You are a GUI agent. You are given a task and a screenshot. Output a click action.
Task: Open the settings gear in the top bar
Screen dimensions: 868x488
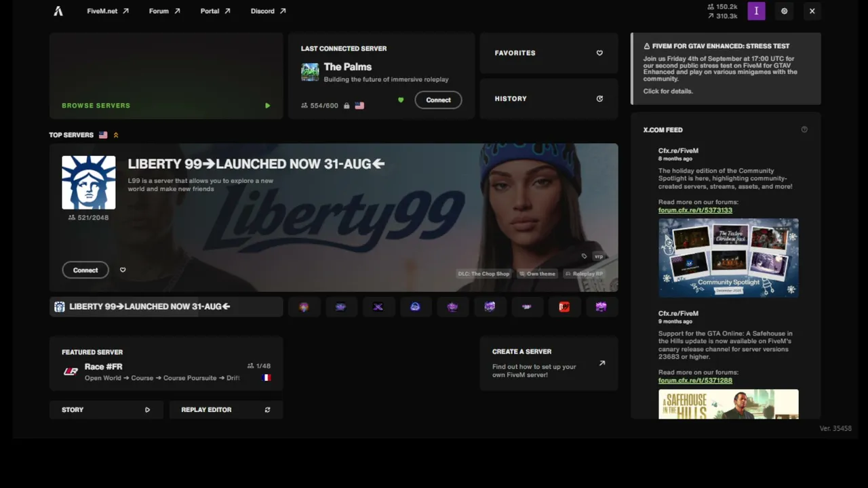pos(785,11)
